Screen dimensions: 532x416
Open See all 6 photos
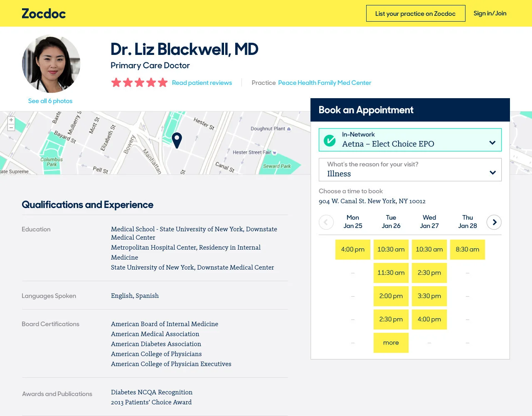pos(50,101)
